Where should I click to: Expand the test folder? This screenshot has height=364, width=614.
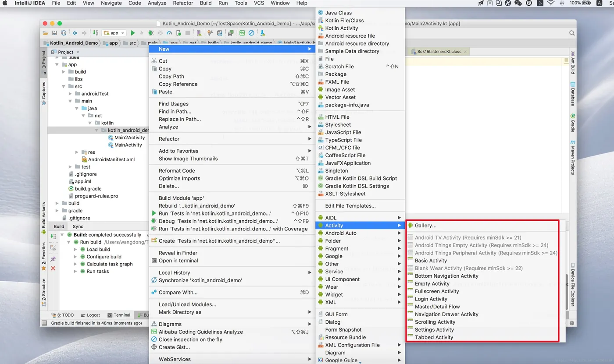tap(71, 167)
